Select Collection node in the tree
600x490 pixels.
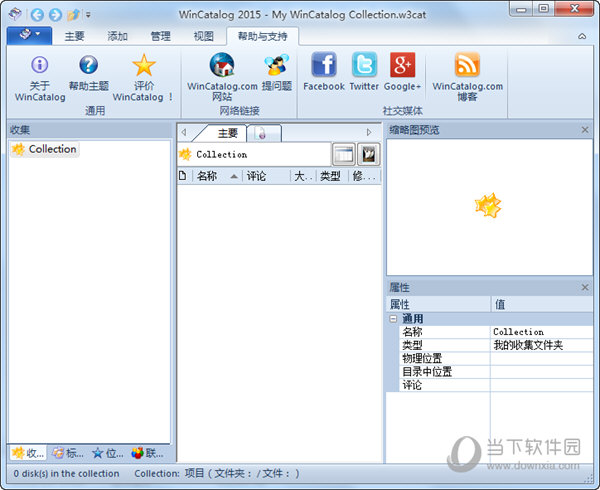45,149
